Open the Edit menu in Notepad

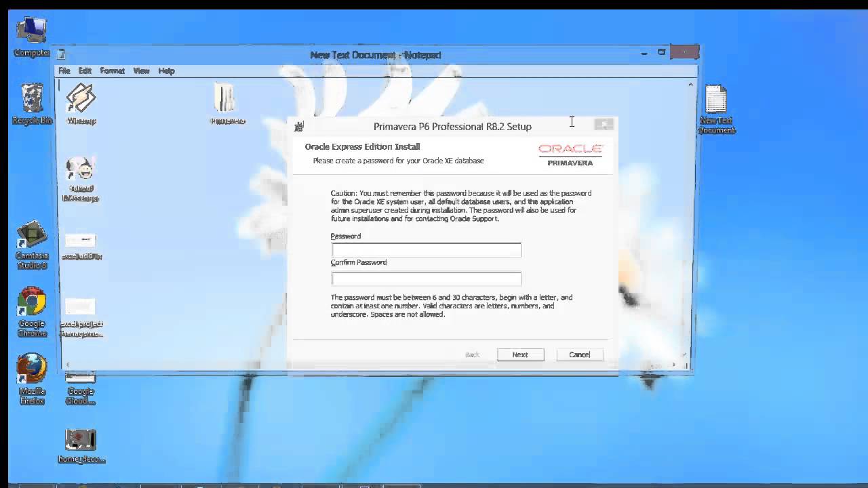tap(85, 70)
